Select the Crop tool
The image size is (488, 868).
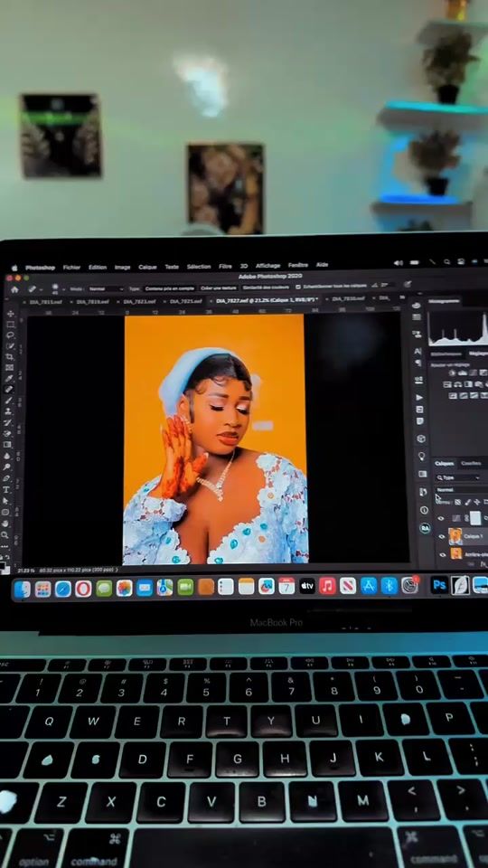(x=10, y=357)
